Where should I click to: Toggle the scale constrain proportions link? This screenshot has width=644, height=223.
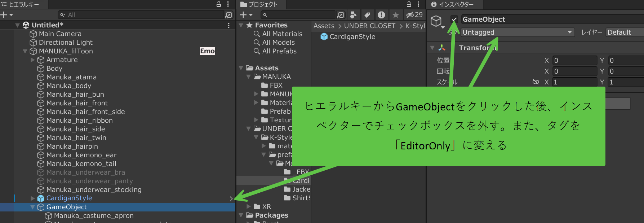pos(536,82)
